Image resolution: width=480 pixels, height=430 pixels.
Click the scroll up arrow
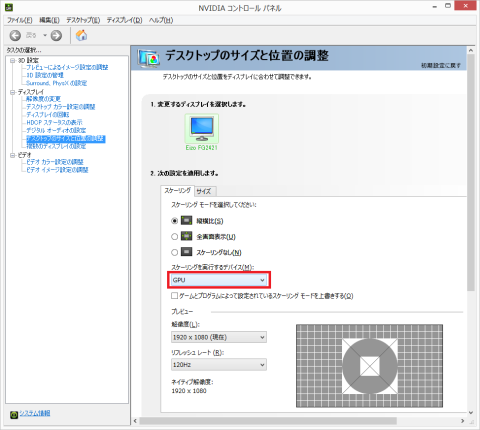[x=471, y=50]
